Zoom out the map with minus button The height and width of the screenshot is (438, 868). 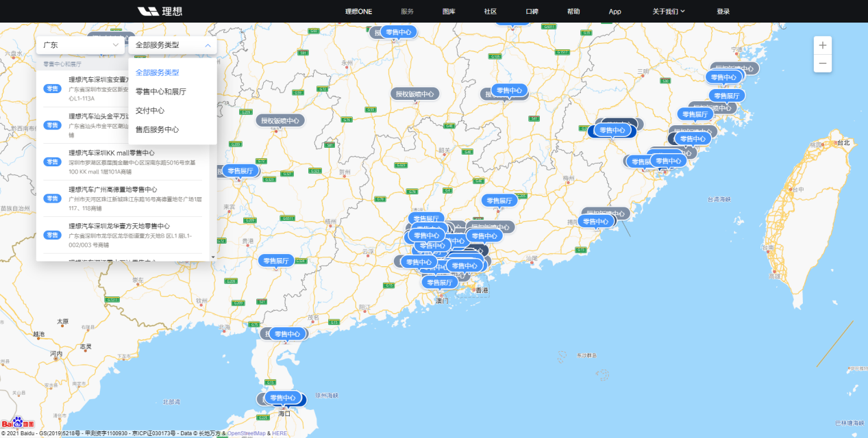822,64
